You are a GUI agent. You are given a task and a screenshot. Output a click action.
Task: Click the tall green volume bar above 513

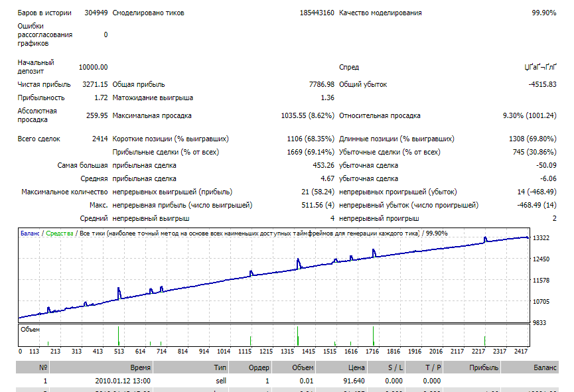pyautogui.click(x=118, y=336)
